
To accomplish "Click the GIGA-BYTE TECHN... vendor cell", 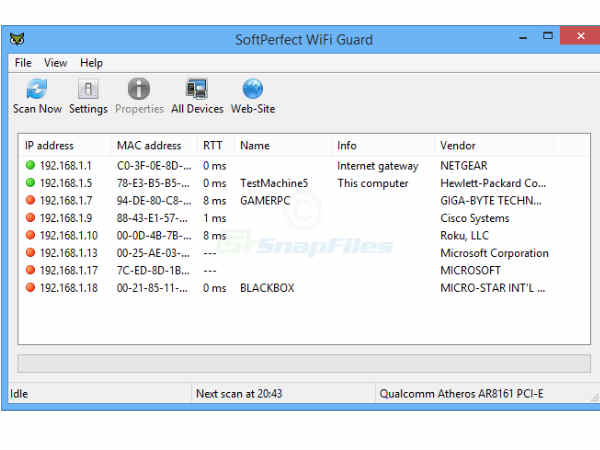I will click(x=491, y=200).
